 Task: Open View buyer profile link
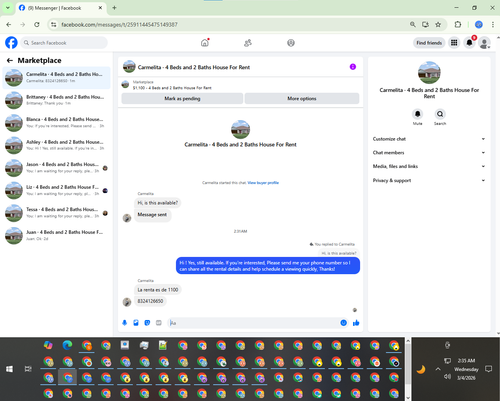pos(263,183)
